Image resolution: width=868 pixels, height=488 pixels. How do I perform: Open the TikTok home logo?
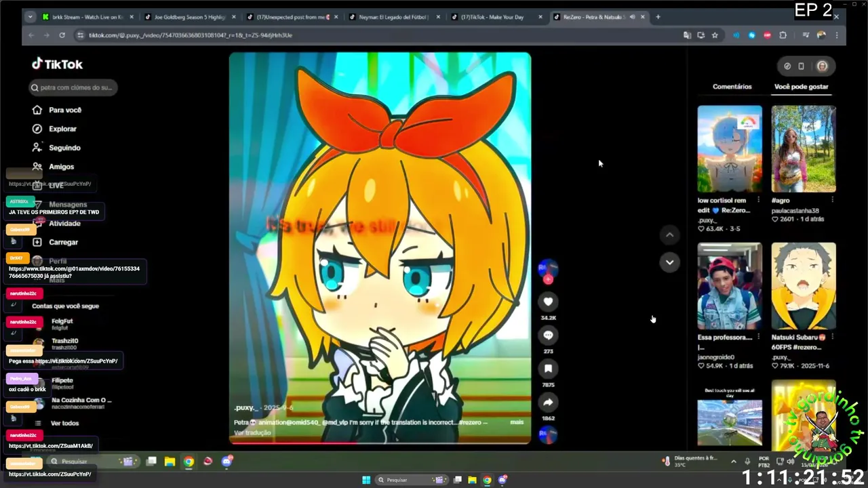pyautogui.click(x=58, y=64)
